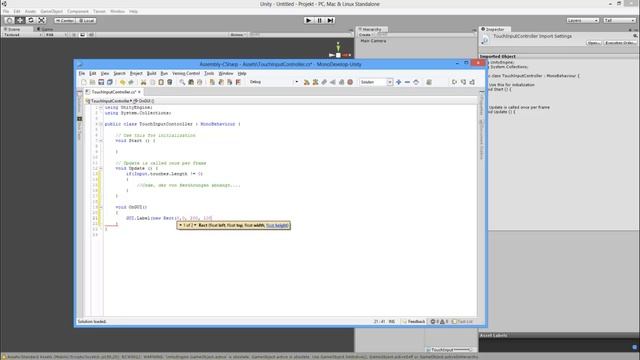Click the float height parameter link in tooltip
640x360 pixels.
click(x=277, y=225)
